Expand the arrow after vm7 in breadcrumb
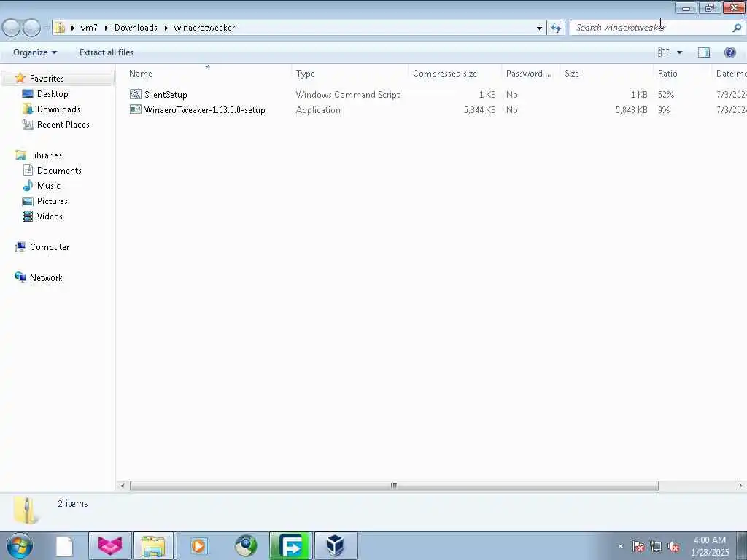Viewport: 747px width, 560px height. (107, 28)
